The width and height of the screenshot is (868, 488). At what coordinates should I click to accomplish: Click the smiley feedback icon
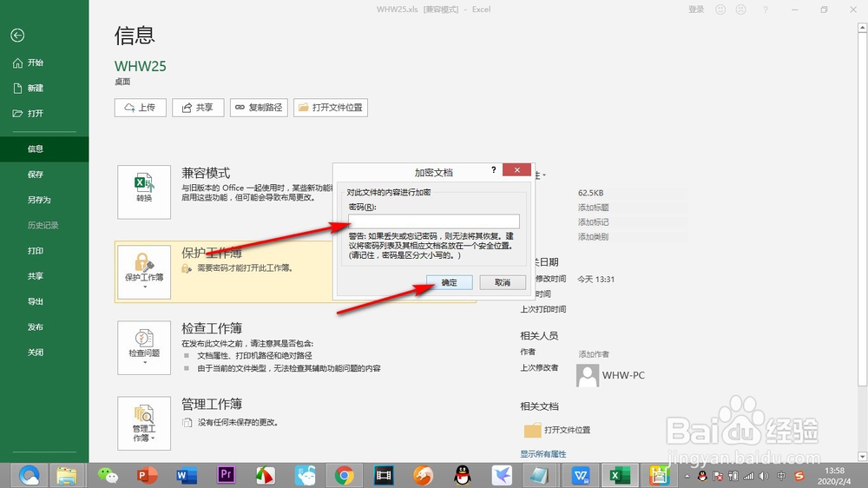point(720,10)
